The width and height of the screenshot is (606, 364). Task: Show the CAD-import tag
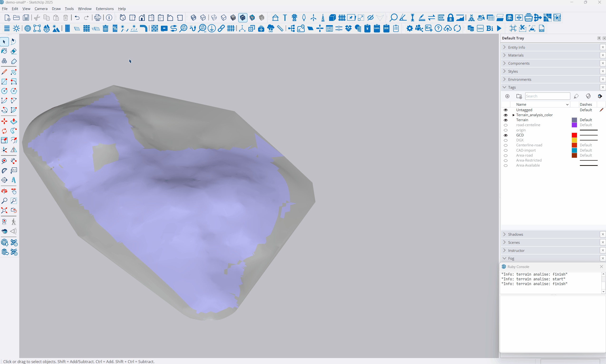click(506, 150)
